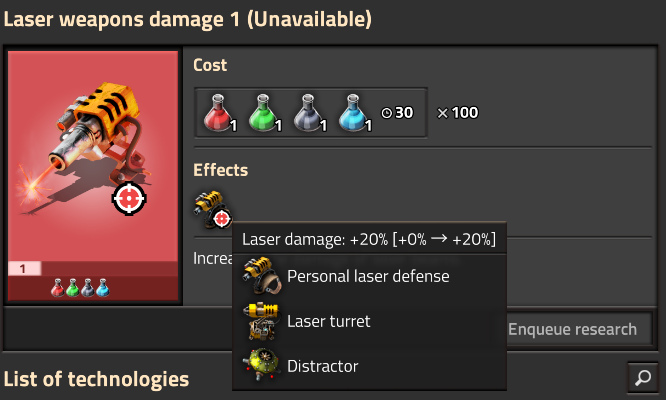Click the Laser turret icon in tooltip
The image size is (666, 400).
pyautogui.click(x=262, y=321)
